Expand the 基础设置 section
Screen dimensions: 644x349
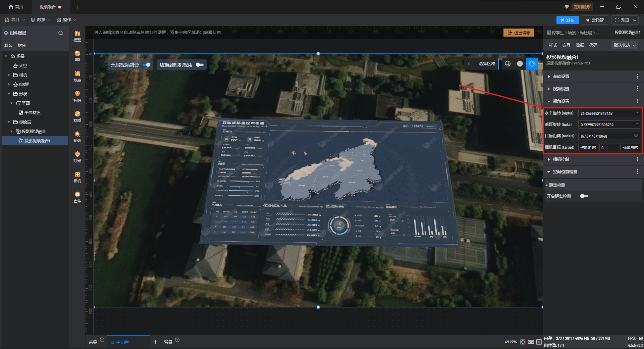point(561,77)
